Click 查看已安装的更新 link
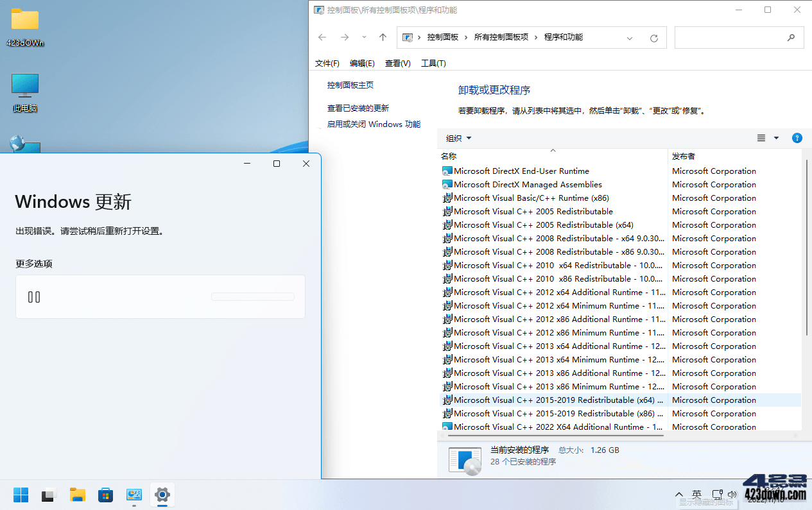This screenshot has height=510, width=812. [359, 108]
